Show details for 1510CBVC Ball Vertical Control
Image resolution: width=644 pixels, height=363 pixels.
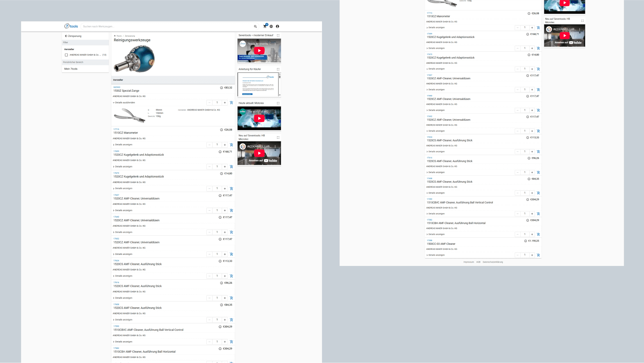pyautogui.click(x=123, y=342)
